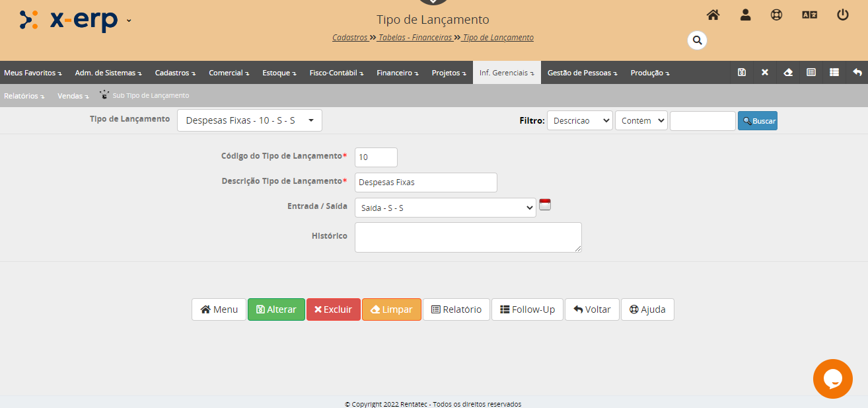Open the Contem filter condition dropdown
868x408 pixels.
point(641,121)
